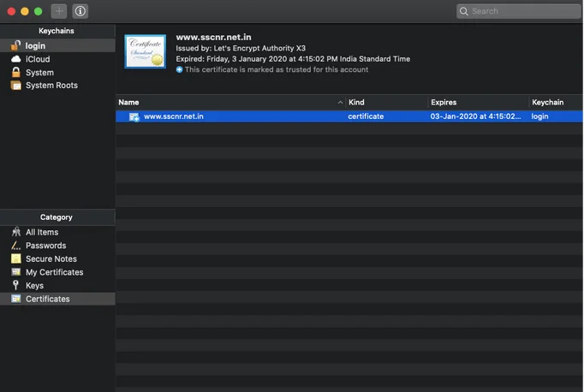Select the My Certificates category
Screen dimensions: 584x392
pyautogui.click(x=54, y=272)
